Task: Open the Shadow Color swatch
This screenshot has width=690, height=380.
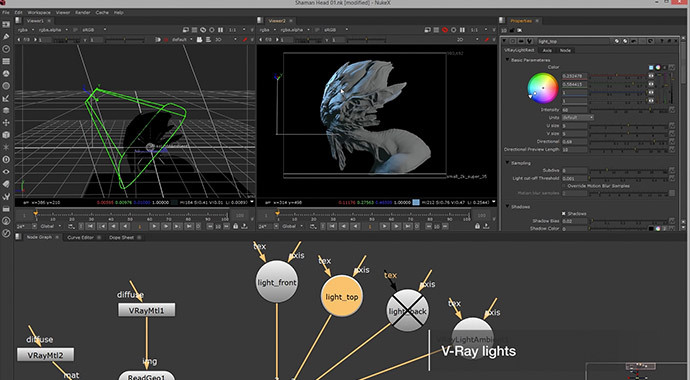Action: (x=651, y=229)
